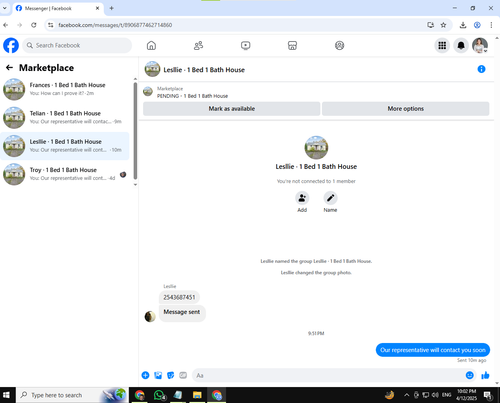Screen dimensions: 500x403
Task: Open more actions plus icon in composer
Action: (x=145, y=375)
